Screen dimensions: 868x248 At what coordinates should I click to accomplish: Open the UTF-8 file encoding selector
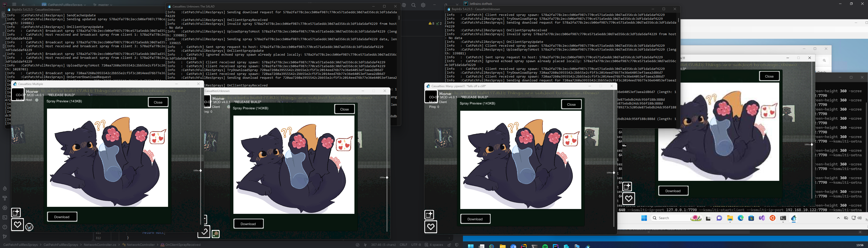416,245
